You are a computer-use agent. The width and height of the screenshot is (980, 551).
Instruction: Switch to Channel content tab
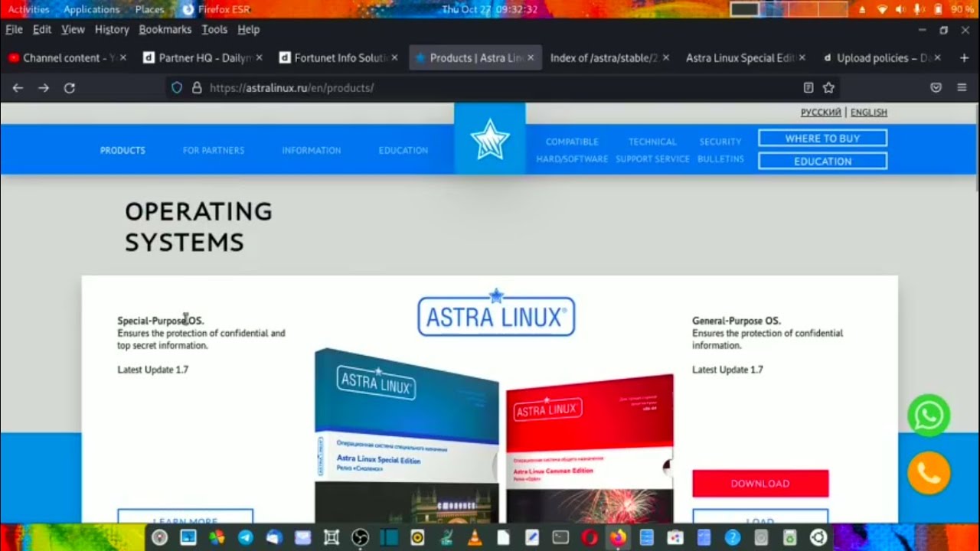tap(67, 58)
